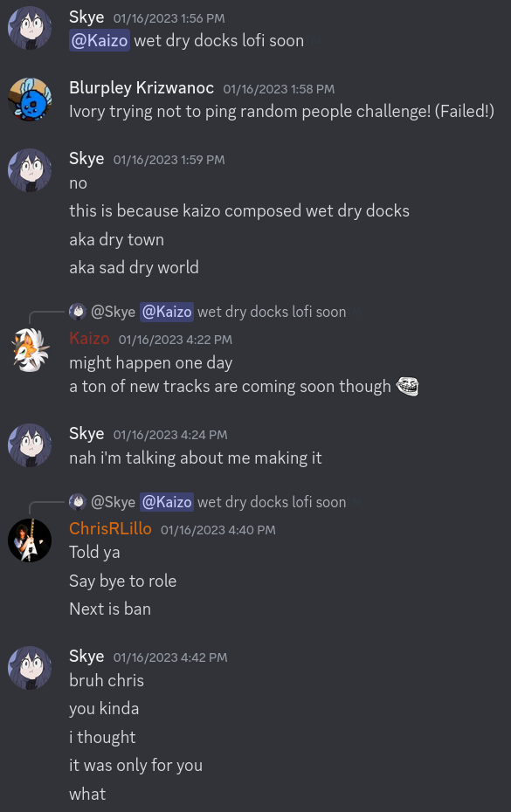The height and width of the screenshot is (812, 511).
Task: Click the Kaizo username in red
Action: pyautogui.click(x=89, y=338)
